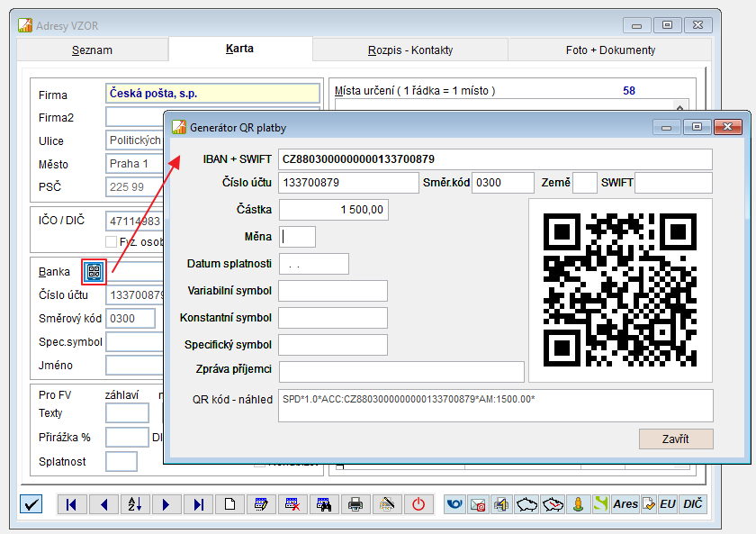Open the green Seznam S icon
Screen dimensions: 756x534
[601, 504]
